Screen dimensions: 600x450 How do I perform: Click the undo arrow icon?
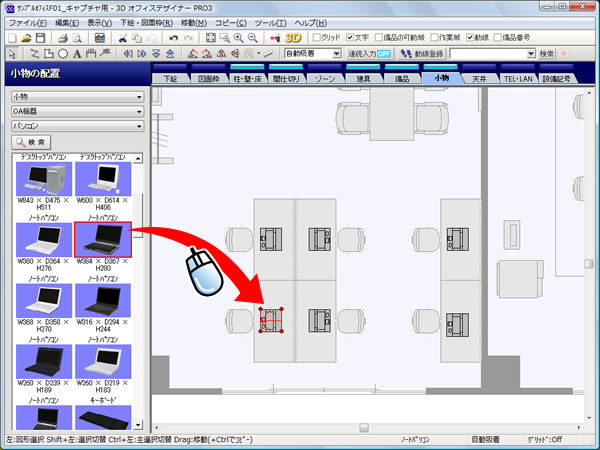tap(173, 37)
